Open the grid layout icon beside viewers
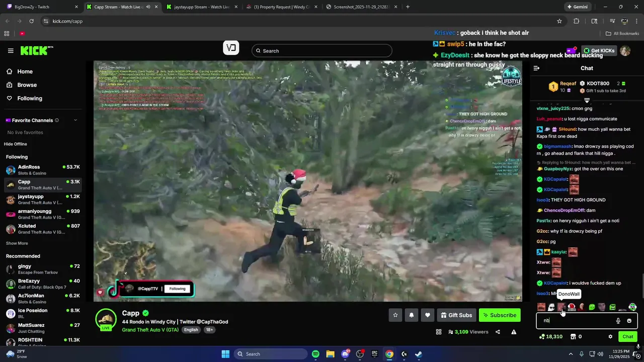 [x=439, y=332]
